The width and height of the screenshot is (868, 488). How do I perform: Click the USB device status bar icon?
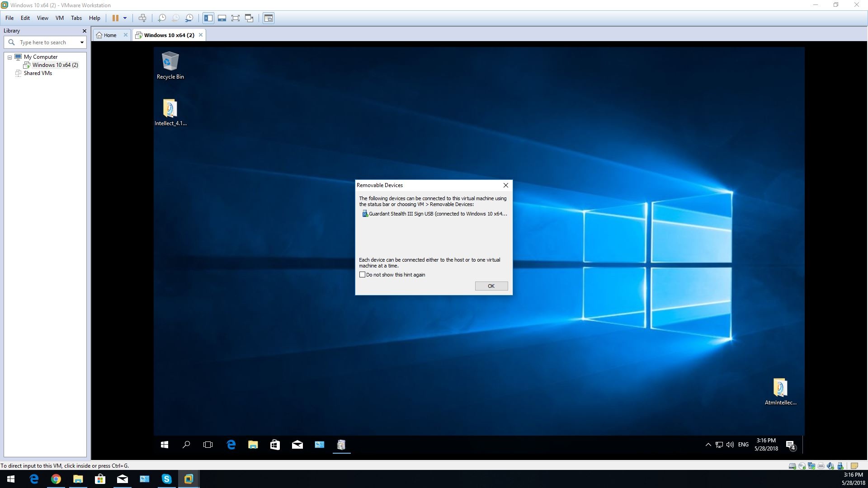[840, 466]
